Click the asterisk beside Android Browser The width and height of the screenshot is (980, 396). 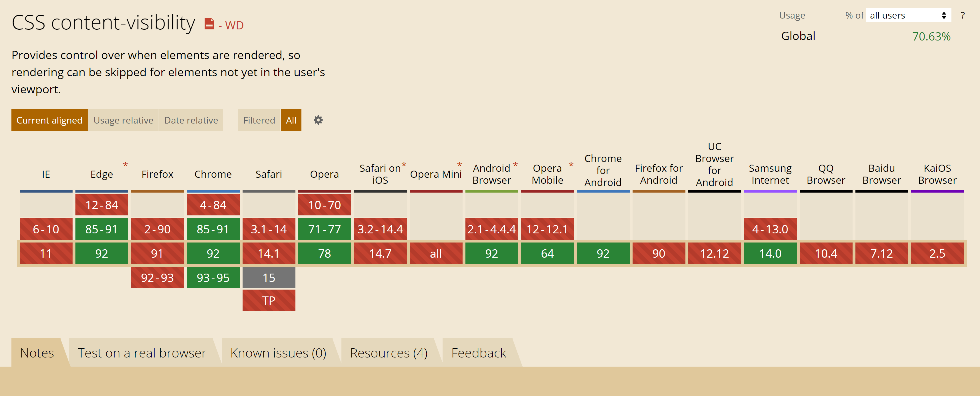point(515,165)
